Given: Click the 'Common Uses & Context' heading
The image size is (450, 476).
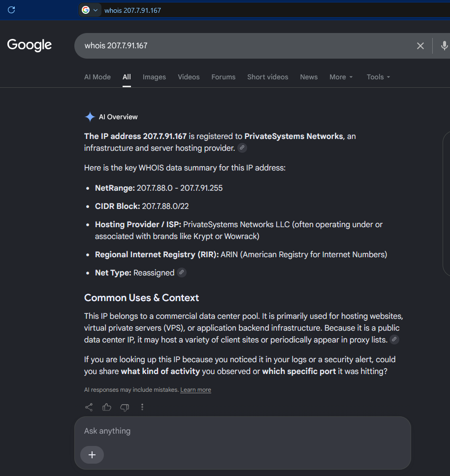Looking at the screenshot, I should (142, 298).
